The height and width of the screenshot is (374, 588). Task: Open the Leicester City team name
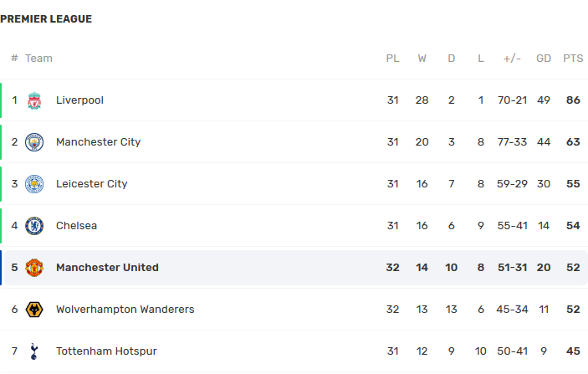click(91, 184)
